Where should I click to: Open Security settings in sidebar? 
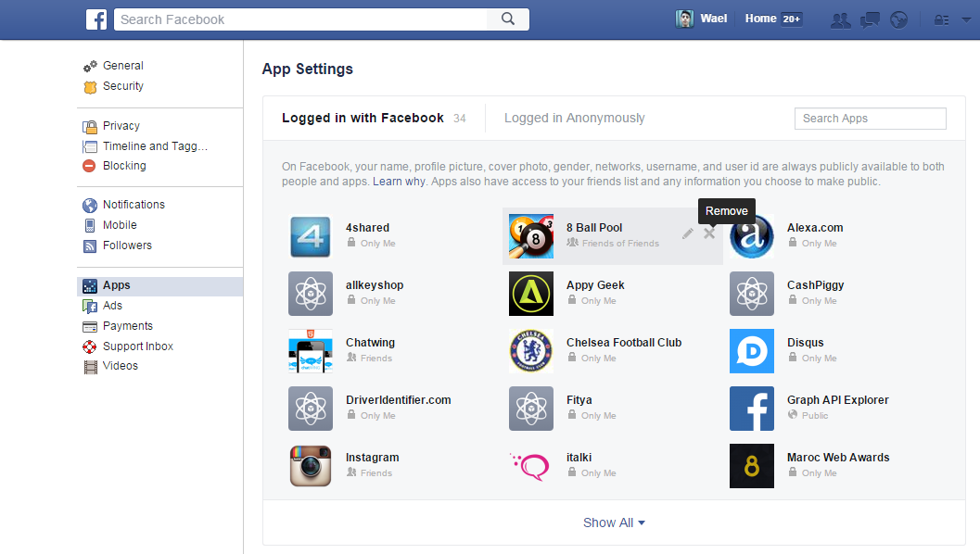tap(123, 86)
